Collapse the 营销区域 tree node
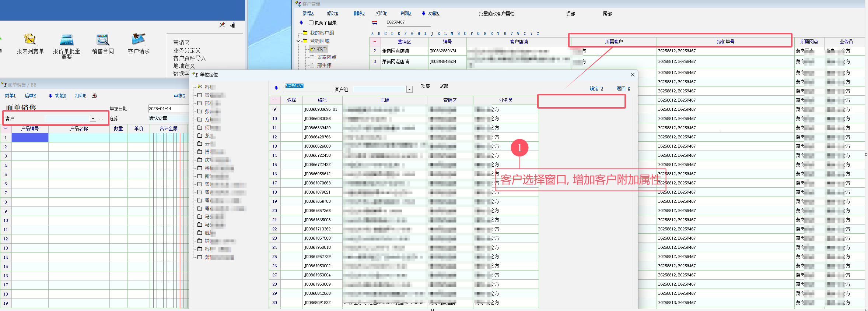The width and height of the screenshot is (868, 311). click(298, 41)
